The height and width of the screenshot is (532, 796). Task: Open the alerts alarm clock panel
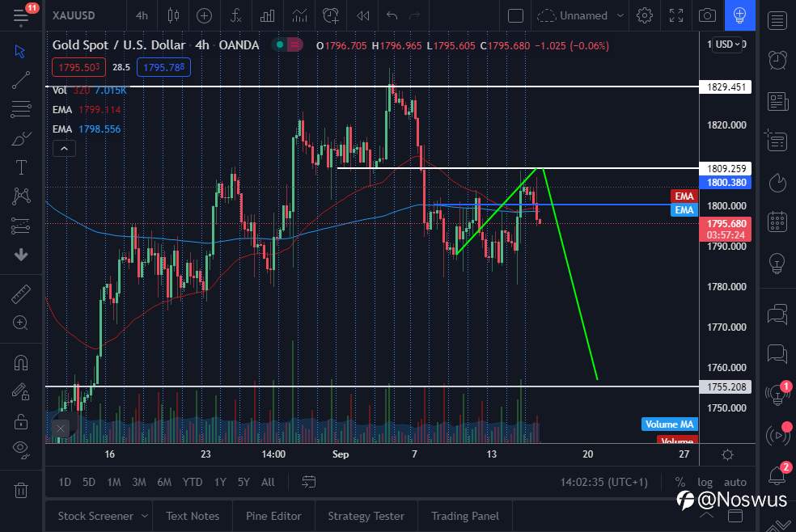point(777,61)
